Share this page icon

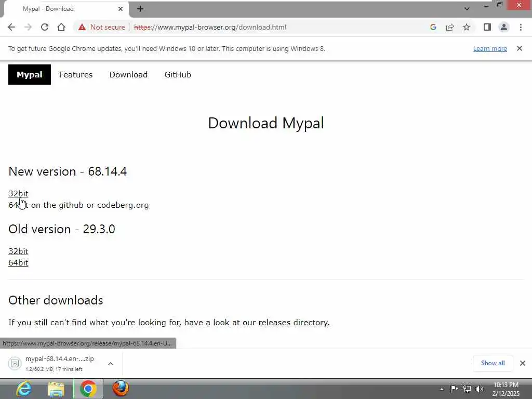pyautogui.click(x=450, y=27)
